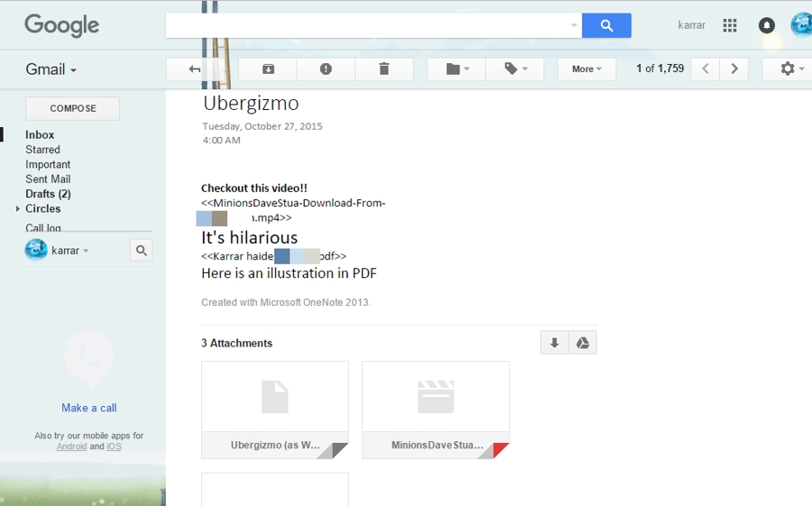The image size is (812, 506).
Task: Click the Make a call link
Action: 88,408
